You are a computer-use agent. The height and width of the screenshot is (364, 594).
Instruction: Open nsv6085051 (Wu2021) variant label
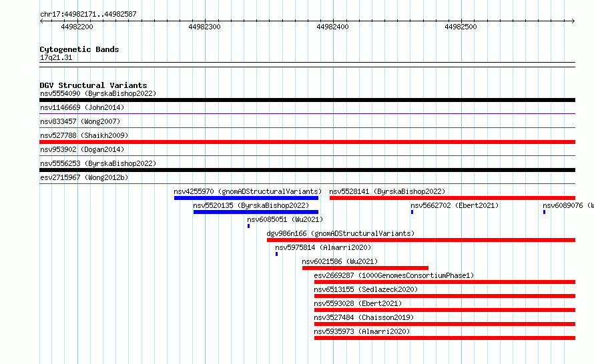(x=285, y=219)
